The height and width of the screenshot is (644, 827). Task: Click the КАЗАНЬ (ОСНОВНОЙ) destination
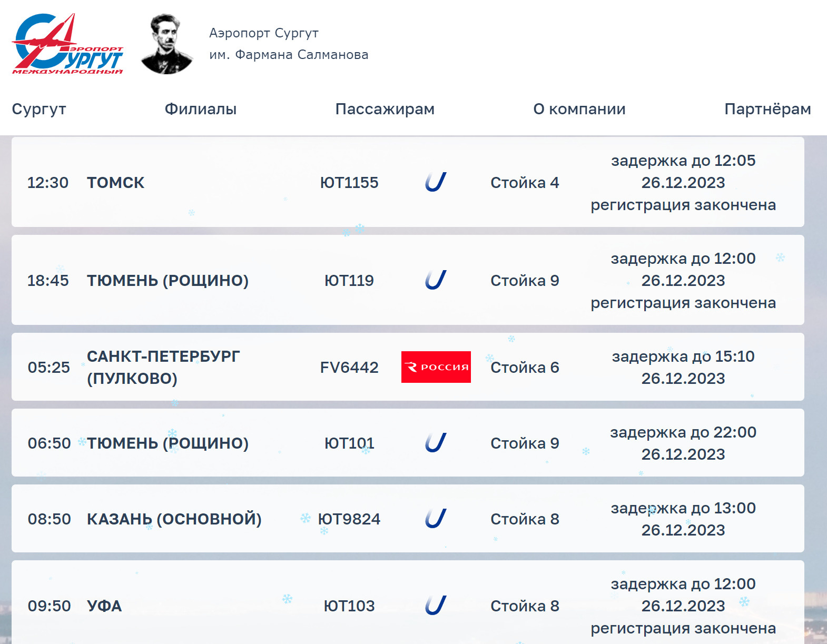click(174, 519)
